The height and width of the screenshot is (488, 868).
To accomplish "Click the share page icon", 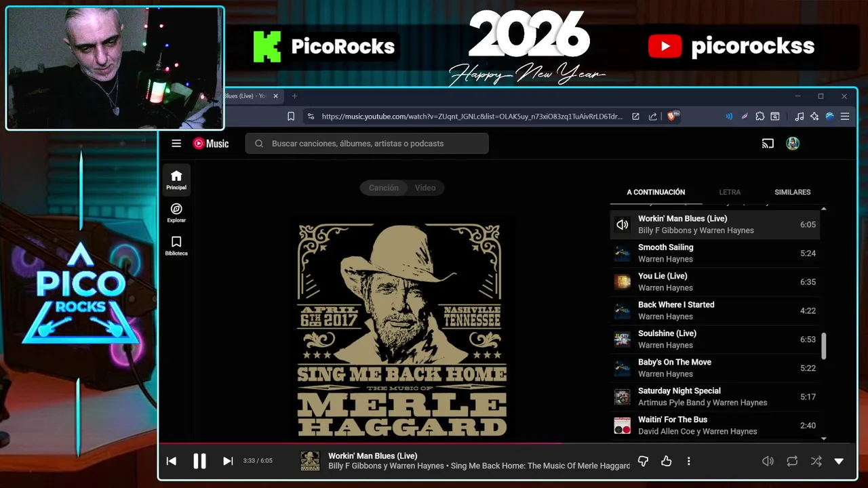I will (652, 117).
